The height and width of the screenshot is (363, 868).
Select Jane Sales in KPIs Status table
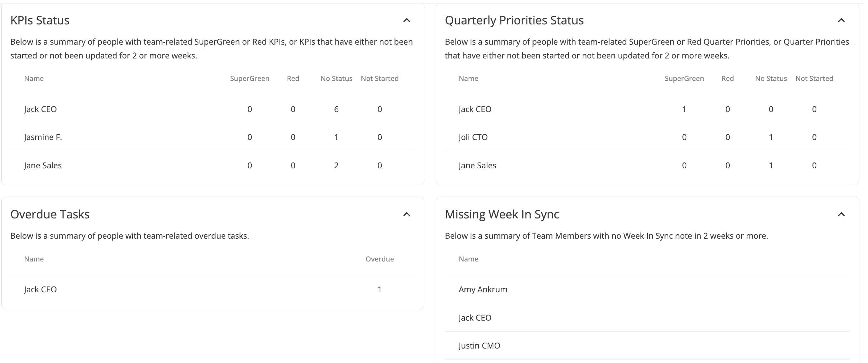coord(213,165)
